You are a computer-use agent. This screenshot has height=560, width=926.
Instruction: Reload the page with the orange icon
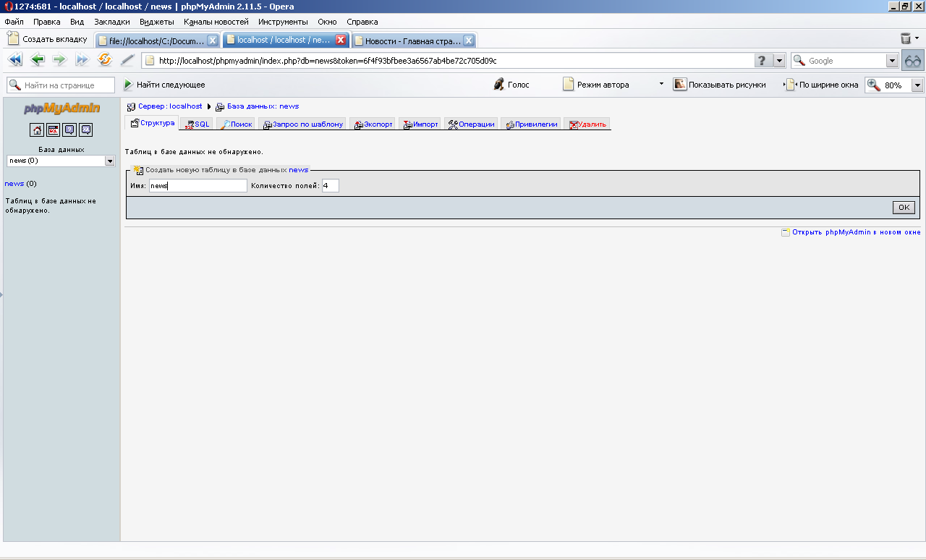[106, 60]
